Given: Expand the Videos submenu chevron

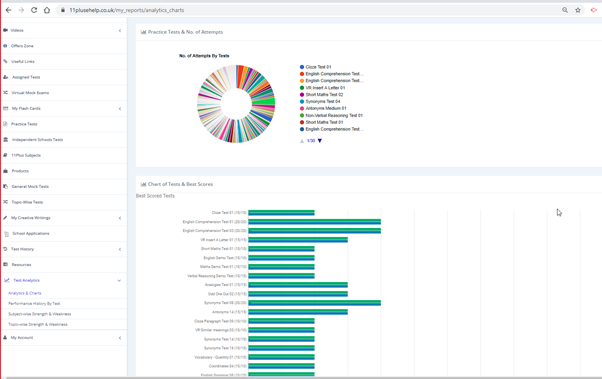Looking at the screenshot, I should pyautogui.click(x=120, y=30).
